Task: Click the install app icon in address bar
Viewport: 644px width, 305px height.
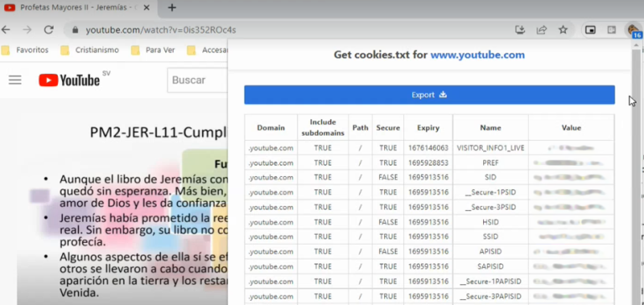Action: pyautogui.click(x=520, y=30)
